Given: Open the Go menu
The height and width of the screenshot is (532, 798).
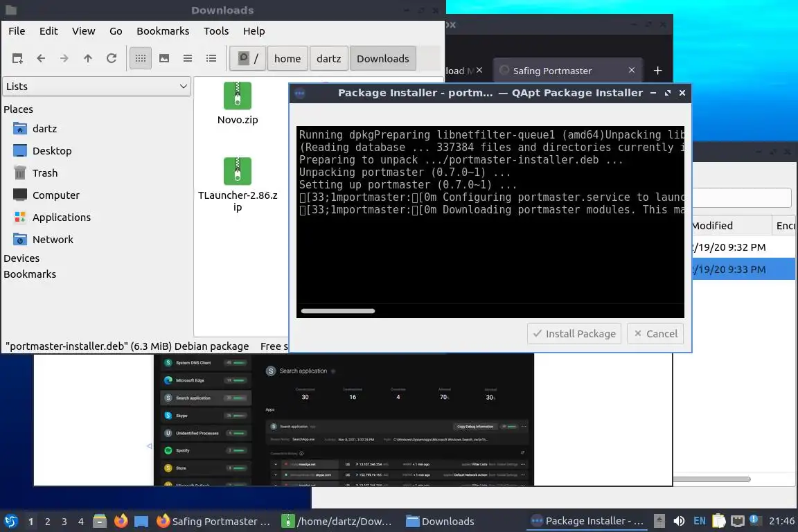Looking at the screenshot, I should tap(116, 31).
